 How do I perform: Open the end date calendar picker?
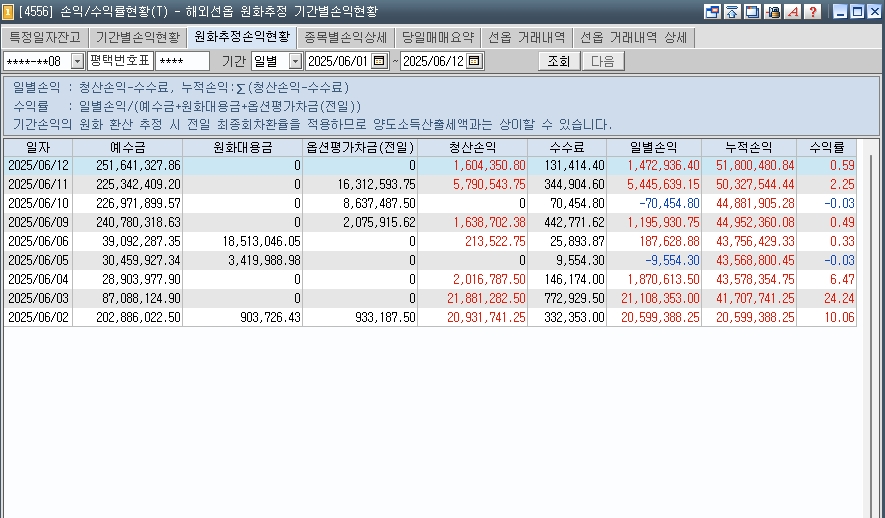tap(474, 61)
